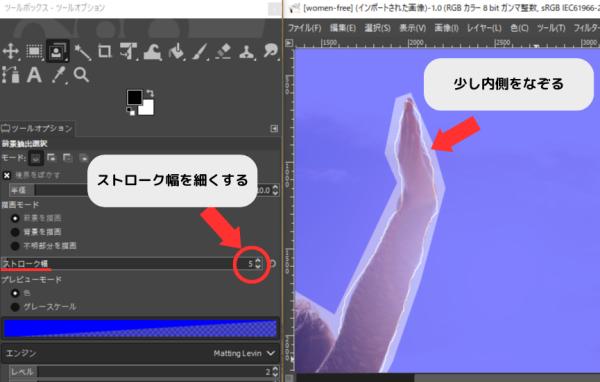Viewport: 600px width, 382px height.
Task: Select 色 preview mode radio button
Action: [x=15, y=293]
